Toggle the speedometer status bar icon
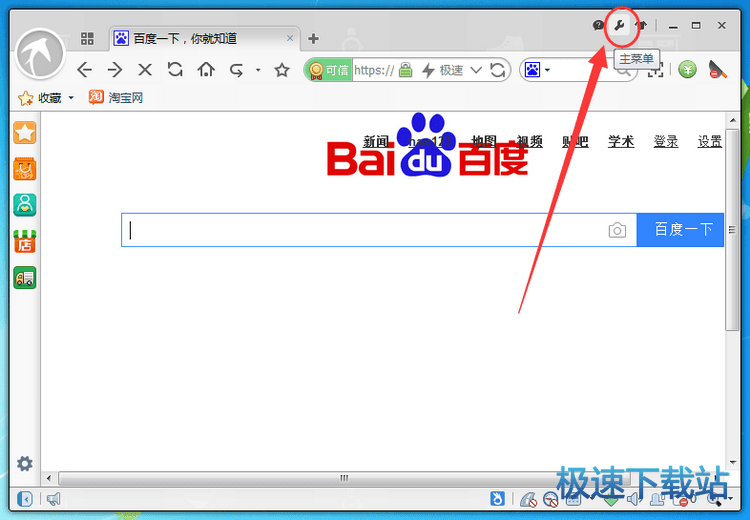 (551, 500)
